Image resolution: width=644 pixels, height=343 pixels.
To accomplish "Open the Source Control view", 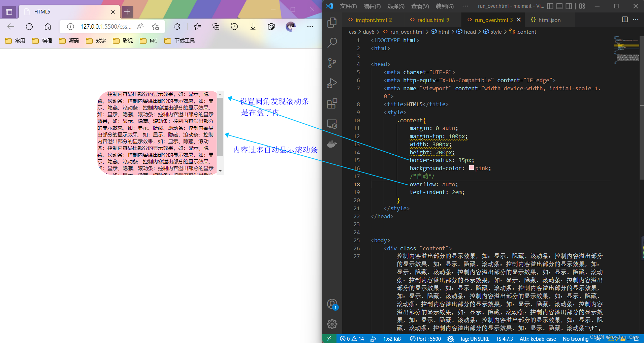I will pyautogui.click(x=332, y=63).
